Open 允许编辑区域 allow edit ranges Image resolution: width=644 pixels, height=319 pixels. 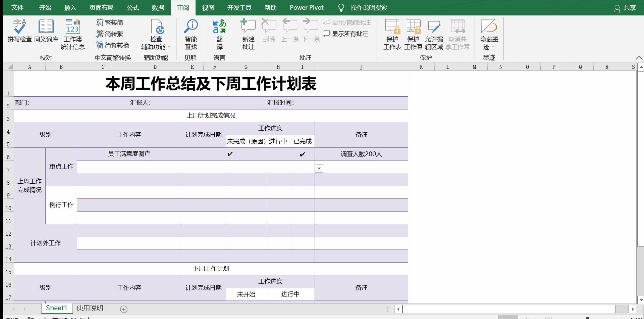pyautogui.click(x=434, y=34)
